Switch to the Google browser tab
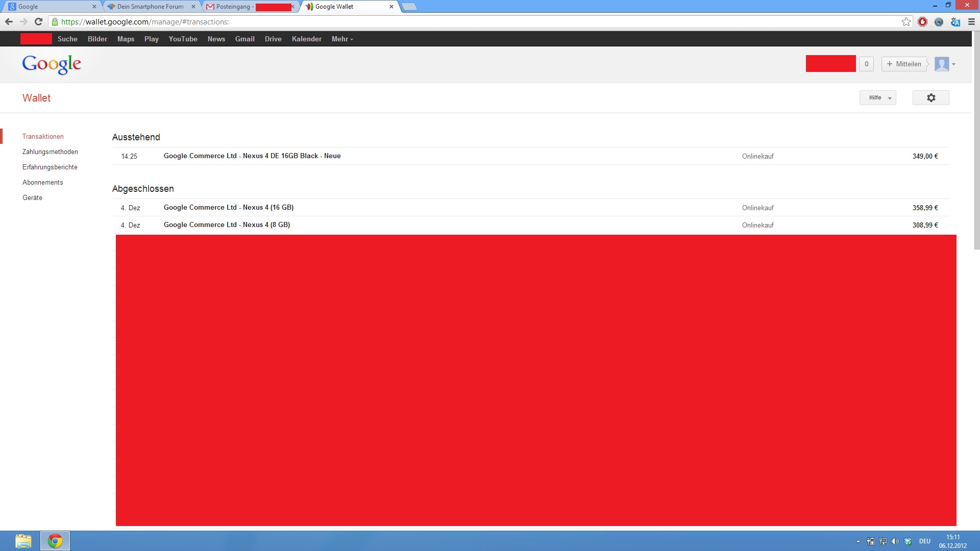This screenshot has height=551, width=980. 51,7
